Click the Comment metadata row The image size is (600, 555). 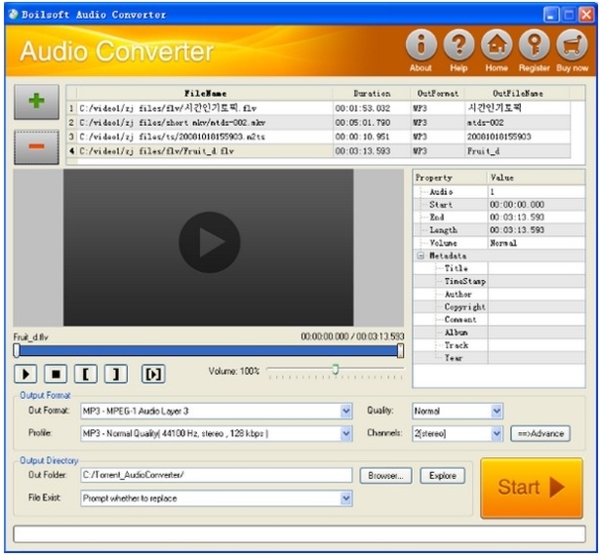499,319
